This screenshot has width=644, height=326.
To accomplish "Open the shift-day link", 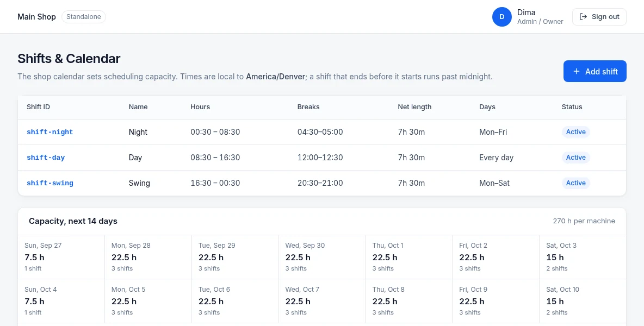I will pos(46,158).
